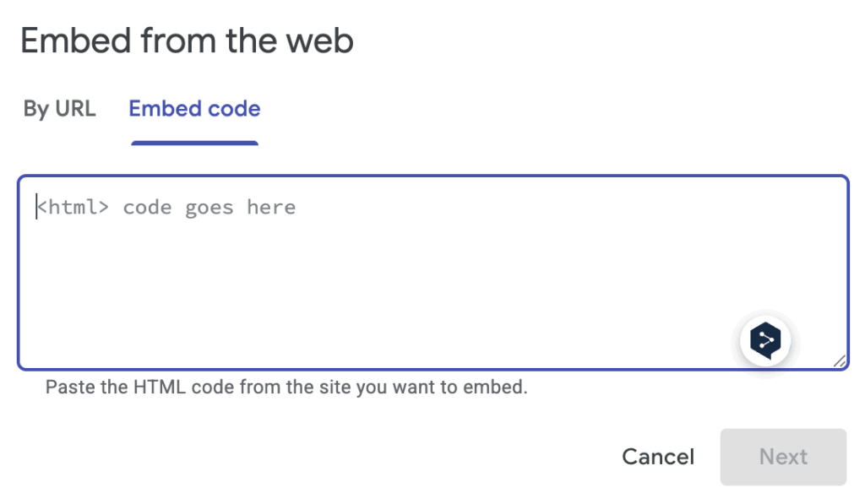Viewport: 865px width, 504px height.
Task: Choose the 'By URL' embed option
Action: point(59,109)
